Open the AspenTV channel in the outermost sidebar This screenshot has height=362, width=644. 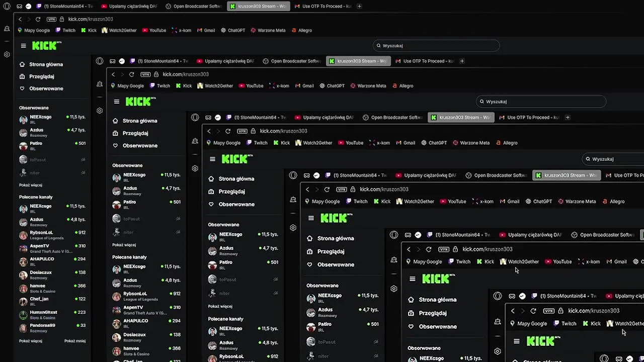tap(52, 248)
